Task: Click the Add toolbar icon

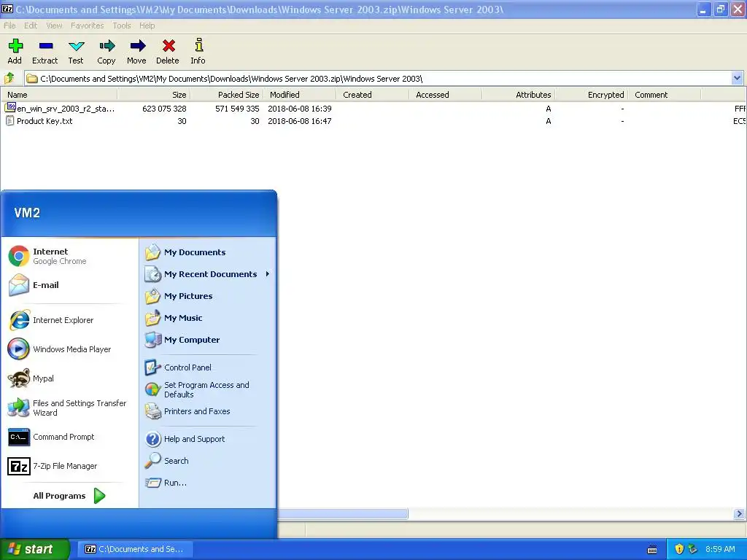Action: tap(15, 51)
